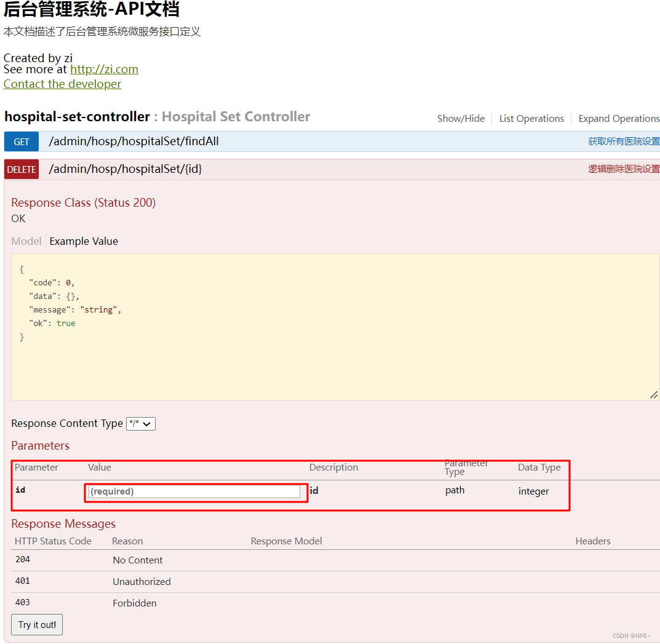Switch to the Model tab
660x644 pixels.
pos(26,241)
